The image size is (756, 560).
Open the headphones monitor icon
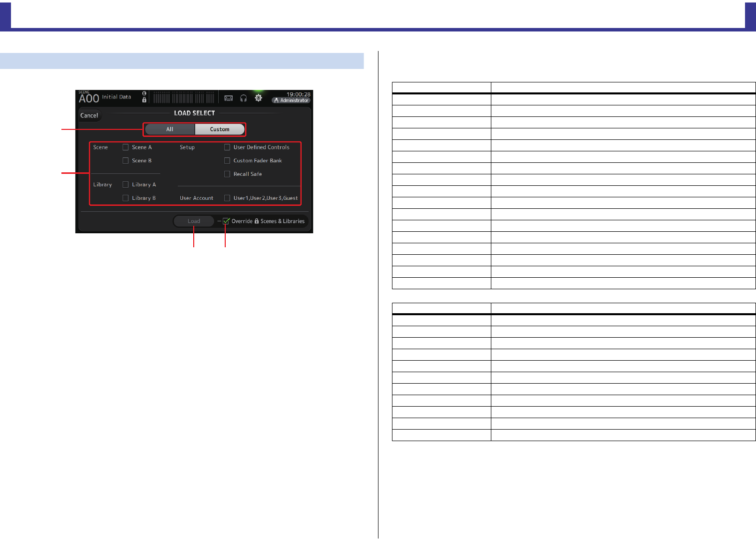(243, 98)
